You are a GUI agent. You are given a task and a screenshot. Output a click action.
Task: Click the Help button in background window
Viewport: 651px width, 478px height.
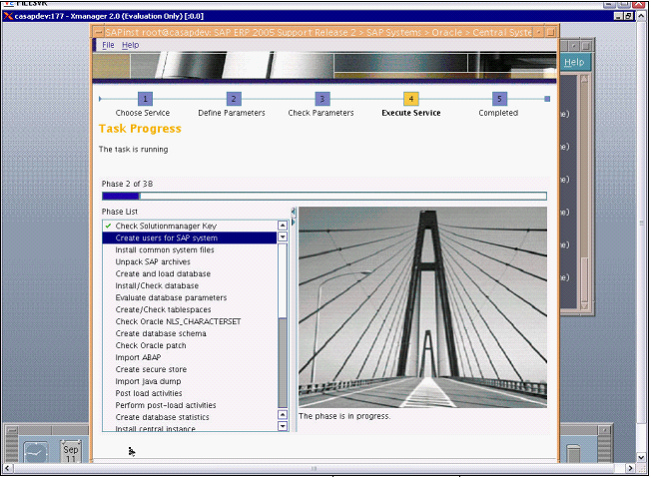point(574,62)
